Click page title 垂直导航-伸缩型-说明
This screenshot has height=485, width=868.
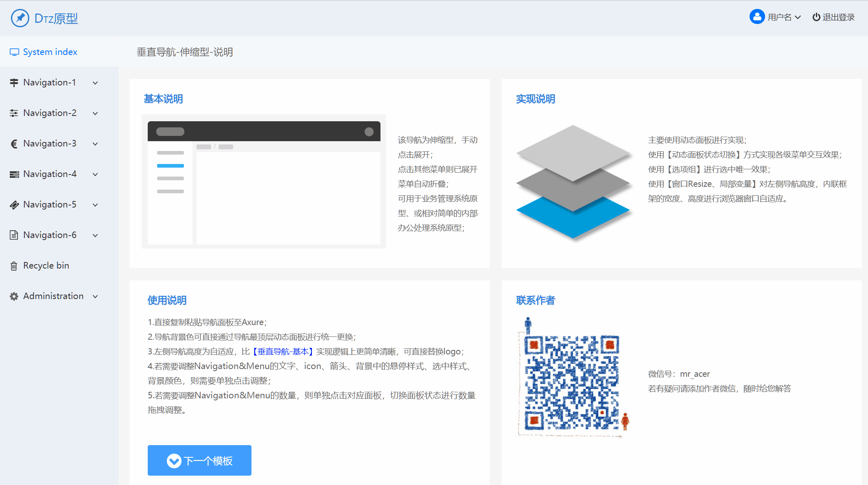point(185,52)
